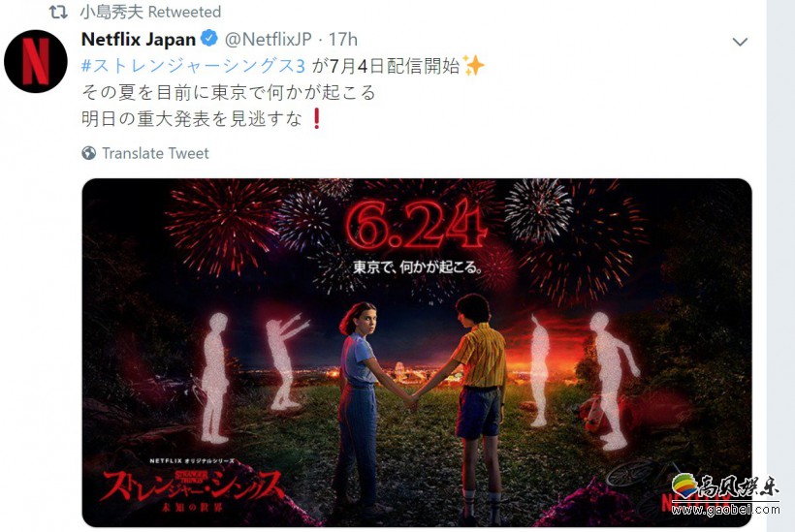Click the Netflix Japan profile avatar
795x532 pixels.
[36, 61]
